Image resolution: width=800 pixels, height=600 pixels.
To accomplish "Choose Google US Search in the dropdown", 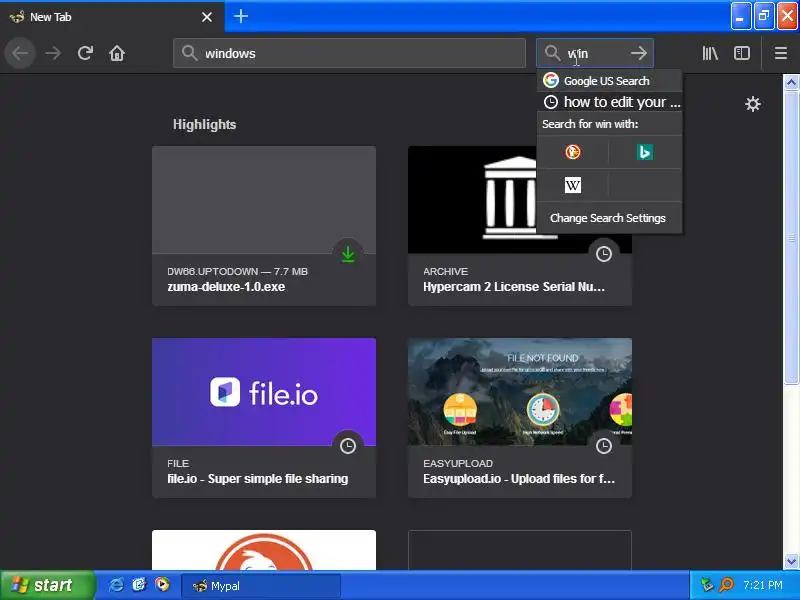I will click(x=609, y=81).
